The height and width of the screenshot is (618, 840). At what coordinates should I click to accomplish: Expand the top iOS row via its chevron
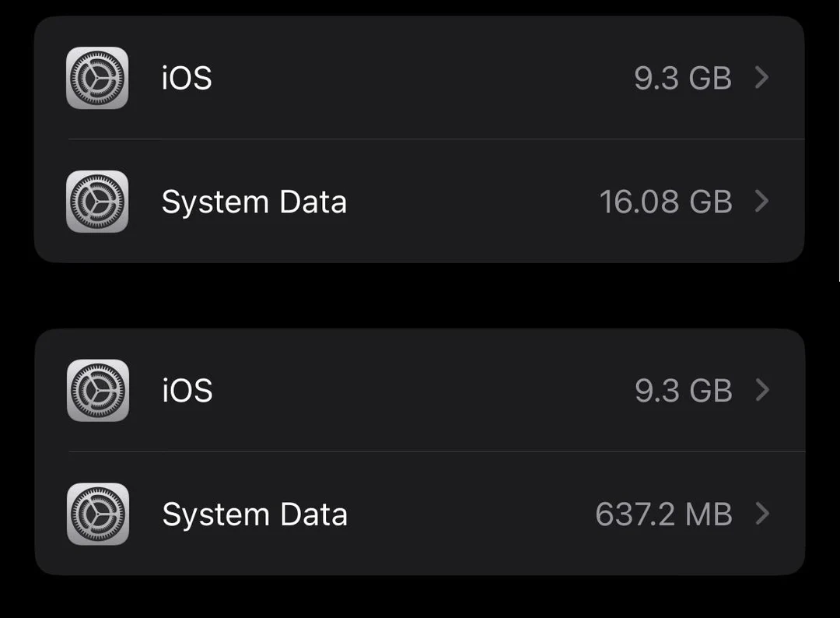pyautogui.click(x=762, y=78)
